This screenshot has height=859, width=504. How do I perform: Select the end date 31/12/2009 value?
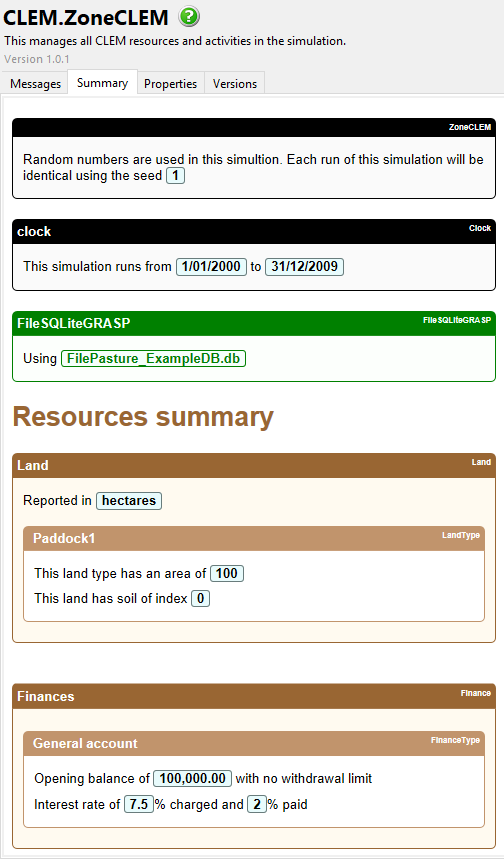305,267
